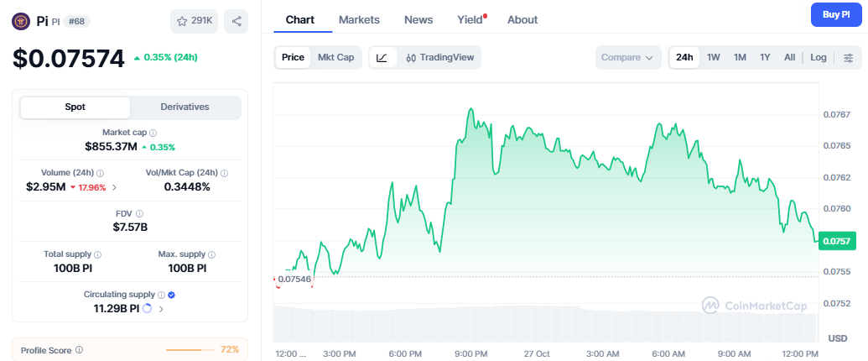Click the circulating supply progress ring
Image resolution: width=868 pixels, height=361 pixels.
148,308
